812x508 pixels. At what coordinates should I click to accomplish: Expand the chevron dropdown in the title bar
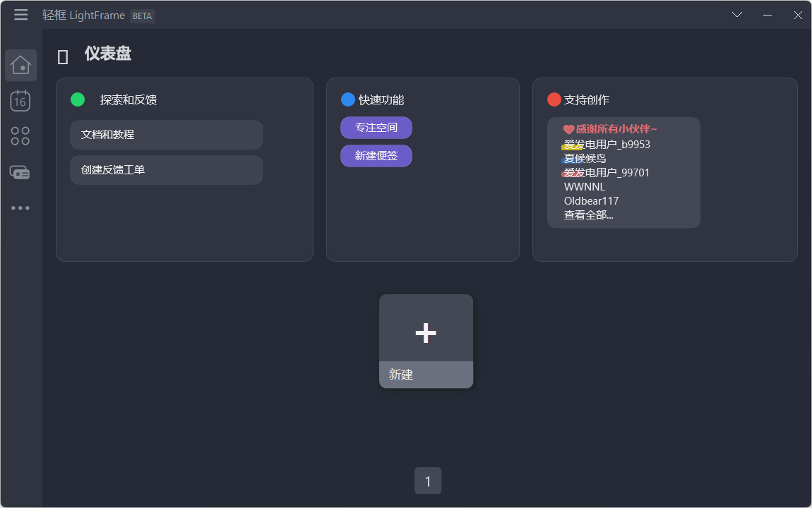[737, 14]
